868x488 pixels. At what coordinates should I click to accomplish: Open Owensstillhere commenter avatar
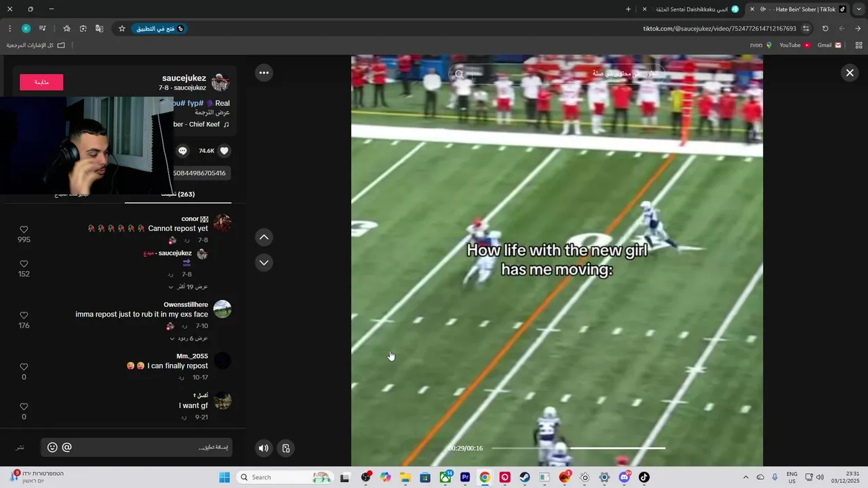click(x=222, y=309)
